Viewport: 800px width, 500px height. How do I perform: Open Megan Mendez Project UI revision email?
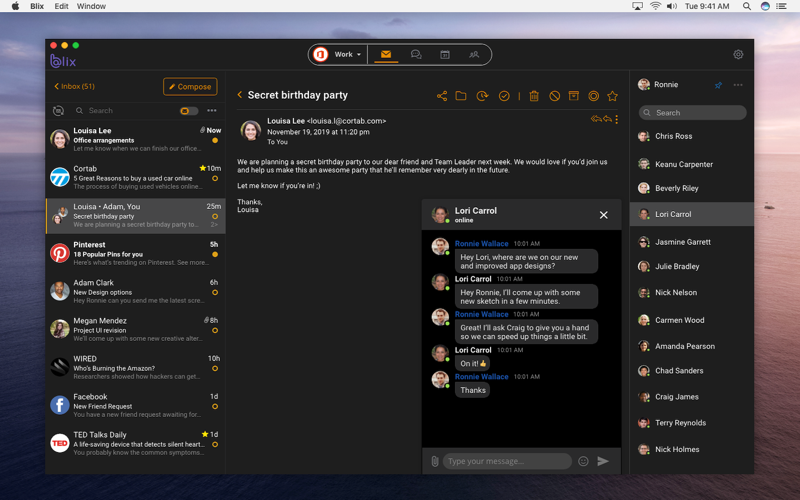[136, 330]
